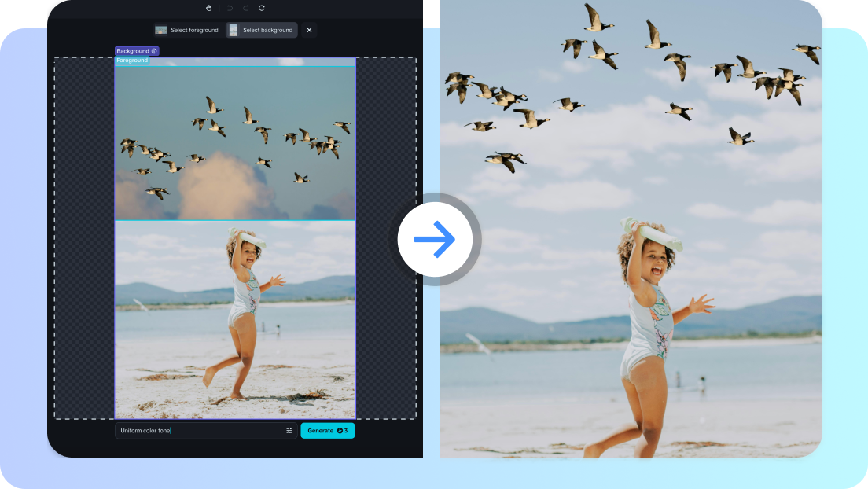Click the redo arrow icon
The width and height of the screenshot is (868, 489).
point(246,8)
